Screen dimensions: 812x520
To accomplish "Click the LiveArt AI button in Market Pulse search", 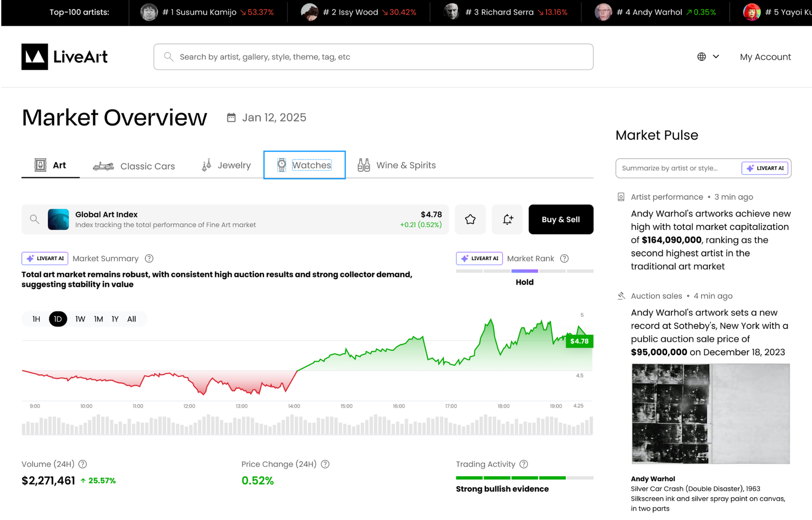I will (x=765, y=168).
